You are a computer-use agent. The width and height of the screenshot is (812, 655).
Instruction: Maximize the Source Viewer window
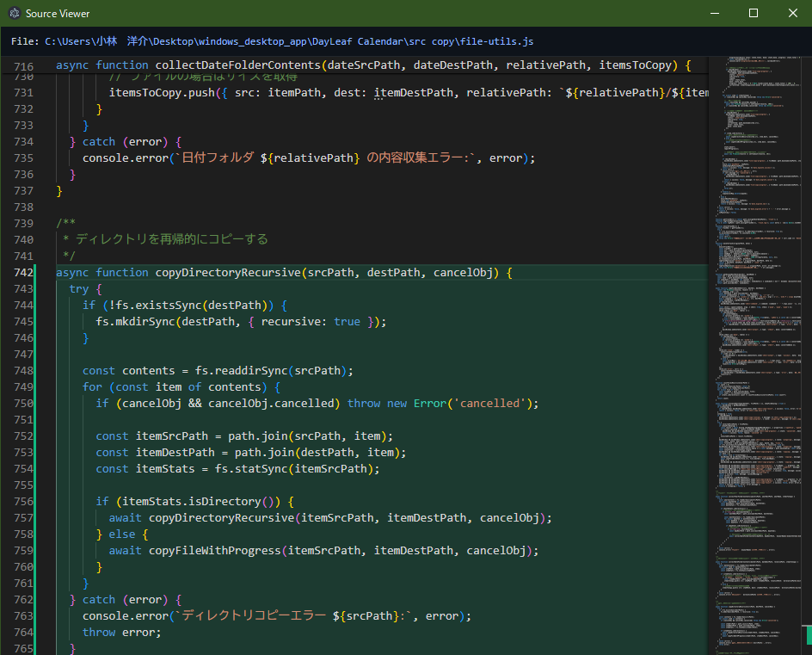coord(755,13)
